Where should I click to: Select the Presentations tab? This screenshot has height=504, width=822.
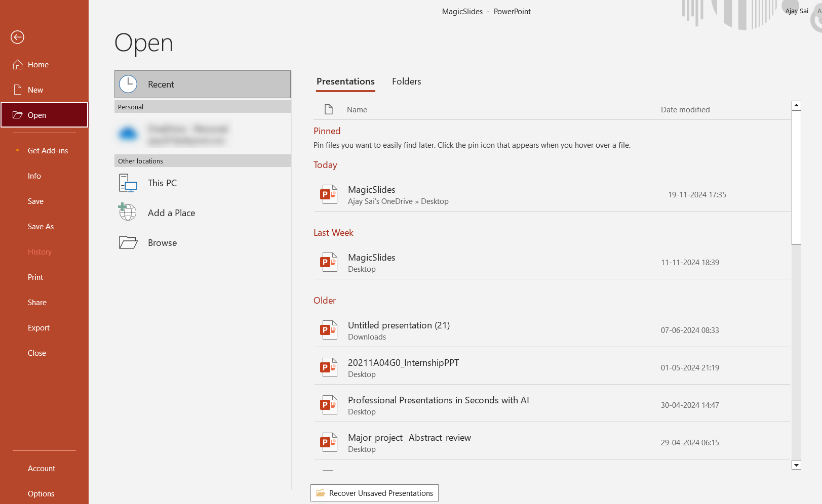(345, 81)
